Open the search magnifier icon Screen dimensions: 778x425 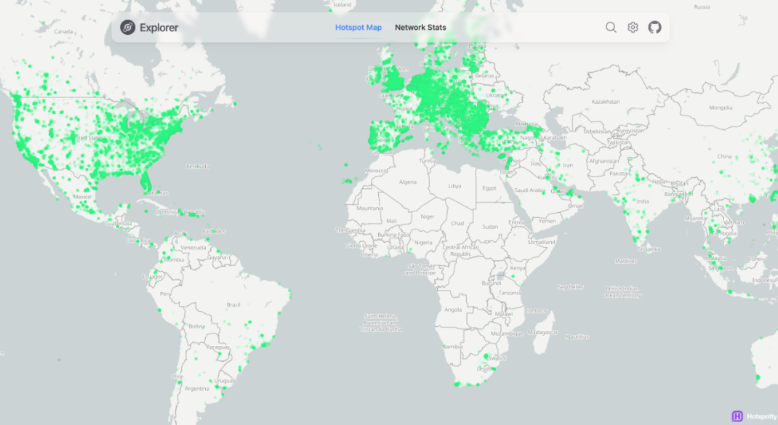pos(611,27)
